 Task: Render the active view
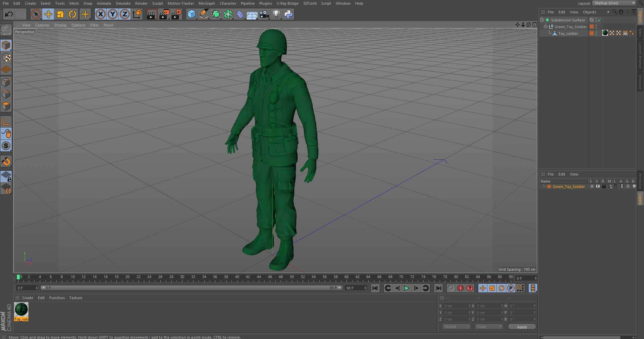(x=152, y=14)
